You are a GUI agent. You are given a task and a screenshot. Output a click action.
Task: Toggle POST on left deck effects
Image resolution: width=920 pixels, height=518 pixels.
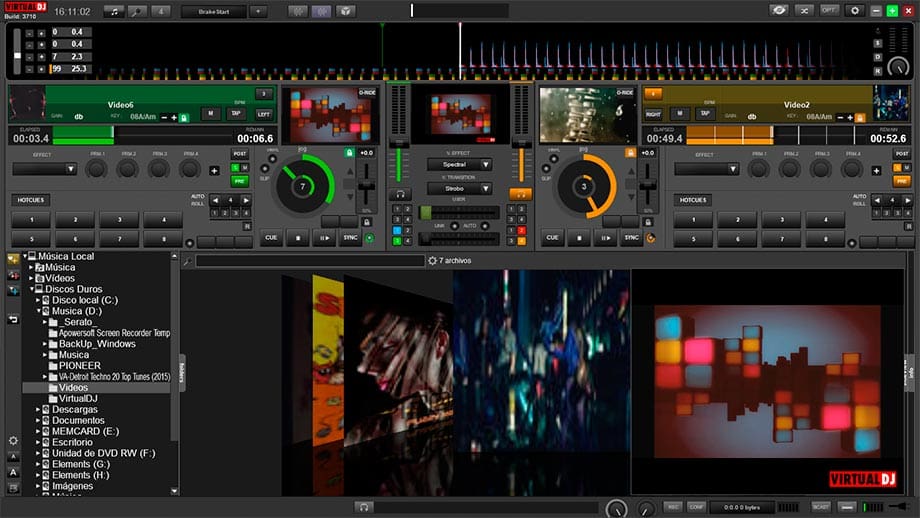tap(239, 154)
